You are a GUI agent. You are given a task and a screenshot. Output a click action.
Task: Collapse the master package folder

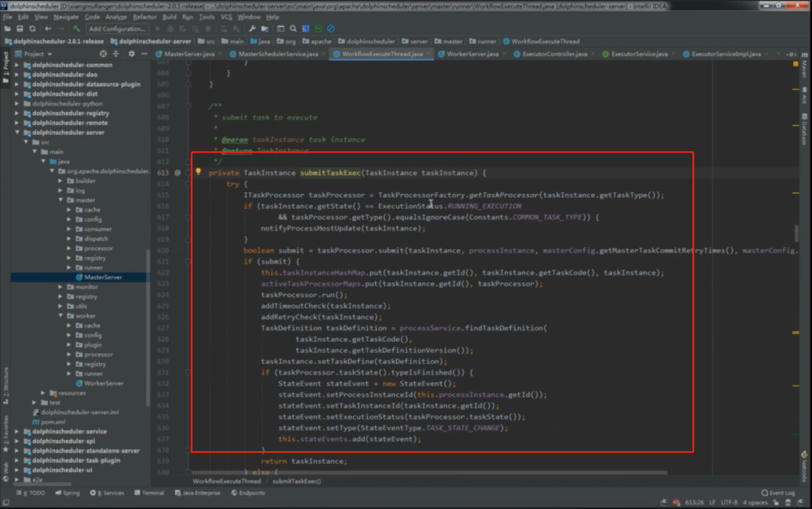pyautogui.click(x=61, y=200)
